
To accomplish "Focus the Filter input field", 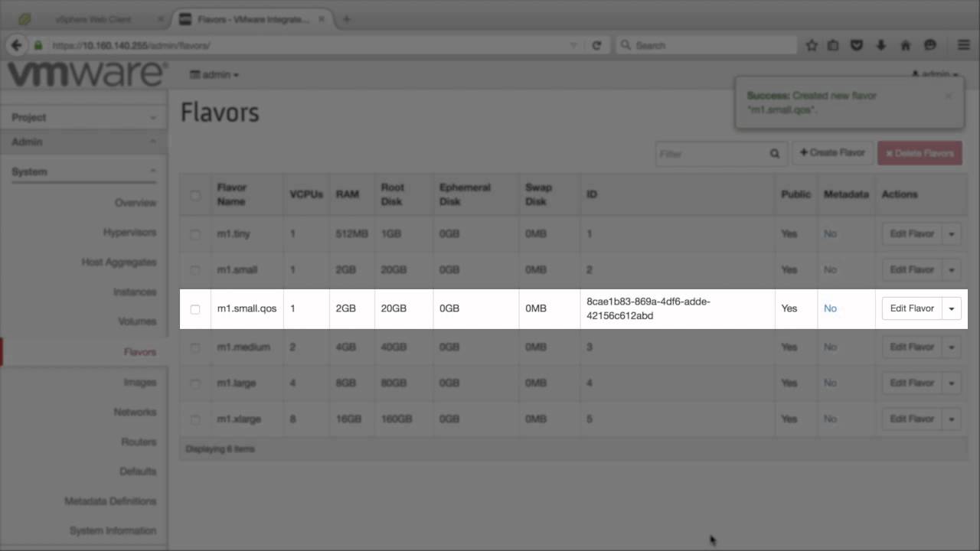I will 711,154.
